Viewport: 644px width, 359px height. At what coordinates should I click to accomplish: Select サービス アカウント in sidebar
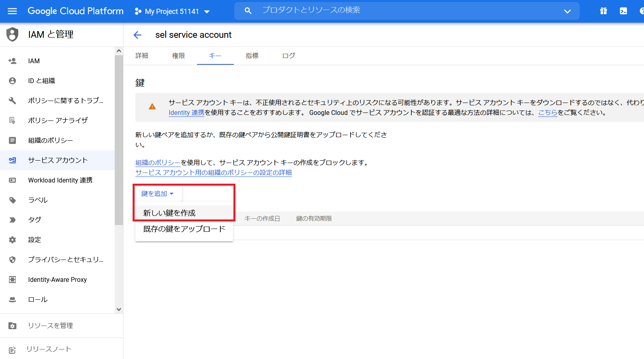click(x=57, y=160)
